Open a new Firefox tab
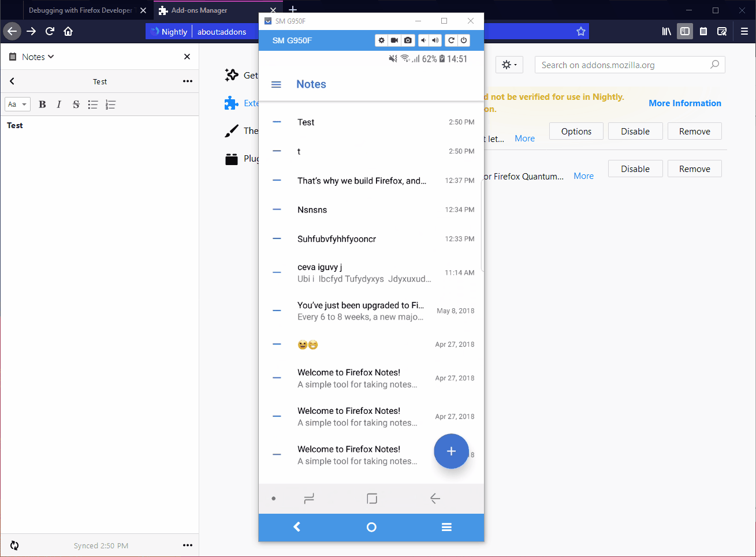Viewport: 756px width, 557px height. [293, 10]
